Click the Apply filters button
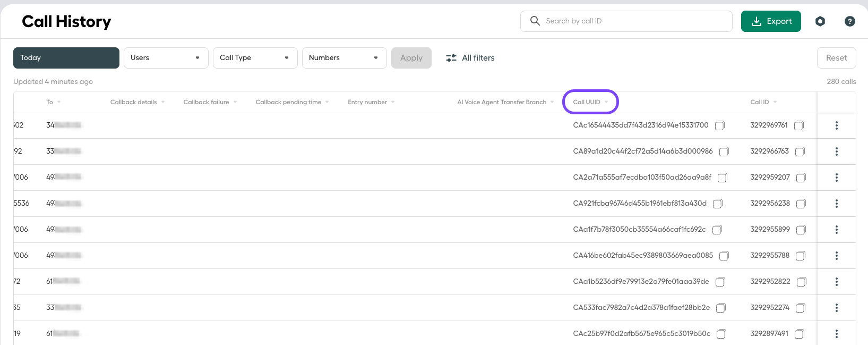This screenshot has height=345, width=868. 411,58
